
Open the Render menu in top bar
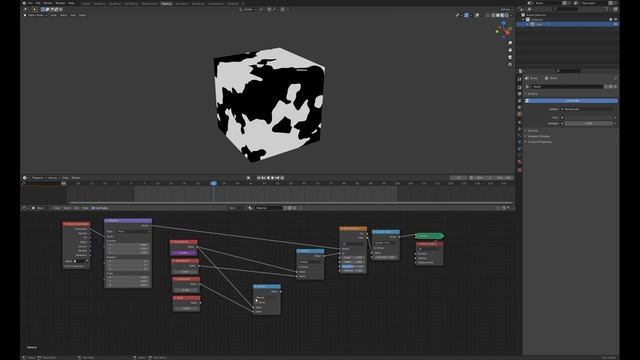(48, 3)
